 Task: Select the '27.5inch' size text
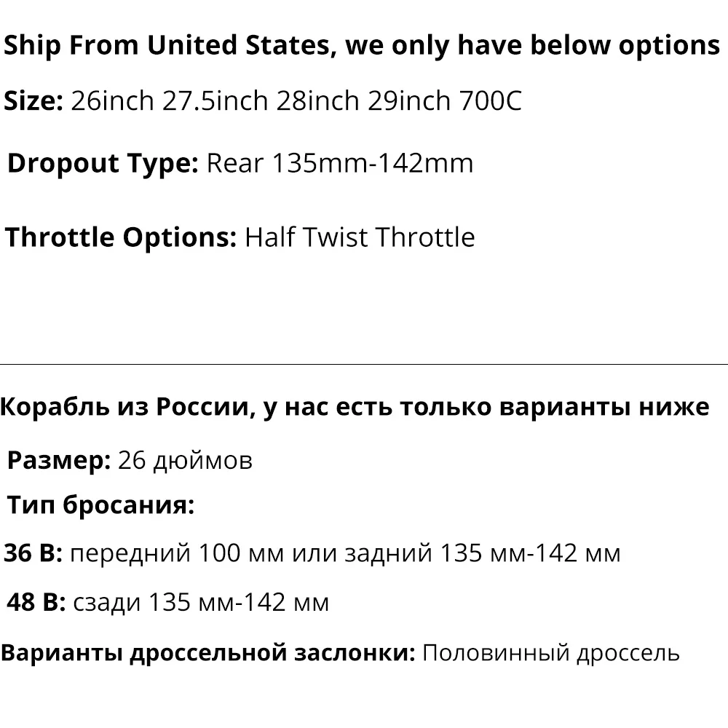tap(215, 100)
